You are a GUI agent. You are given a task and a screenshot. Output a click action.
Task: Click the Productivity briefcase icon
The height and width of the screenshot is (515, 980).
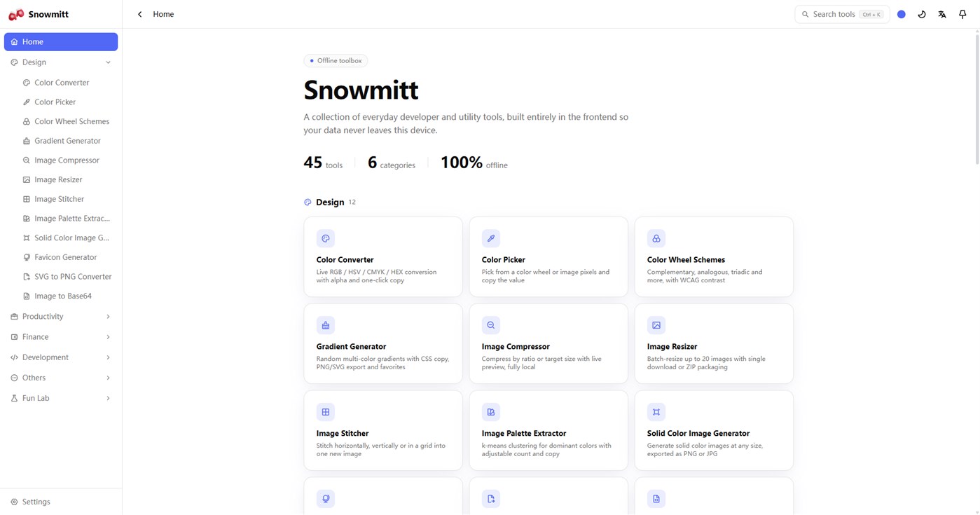[14, 317]
